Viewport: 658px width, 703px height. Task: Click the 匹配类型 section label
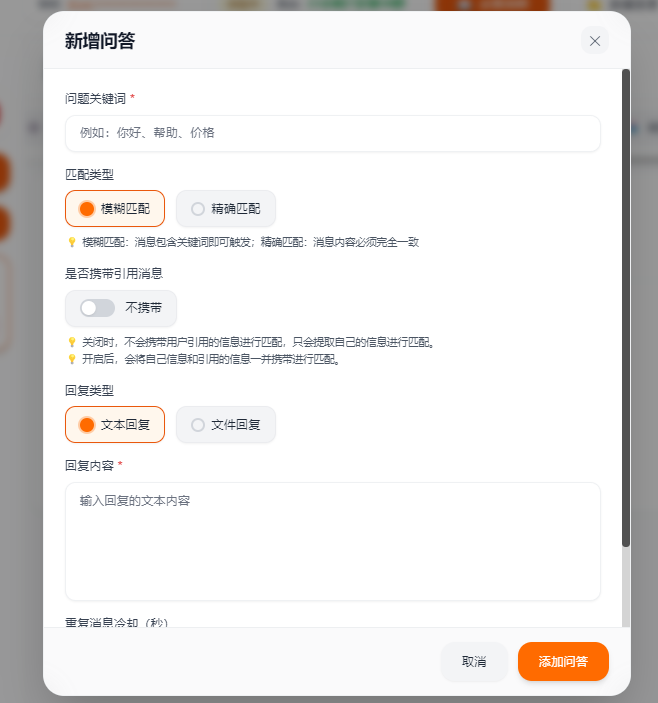(89, 174)
